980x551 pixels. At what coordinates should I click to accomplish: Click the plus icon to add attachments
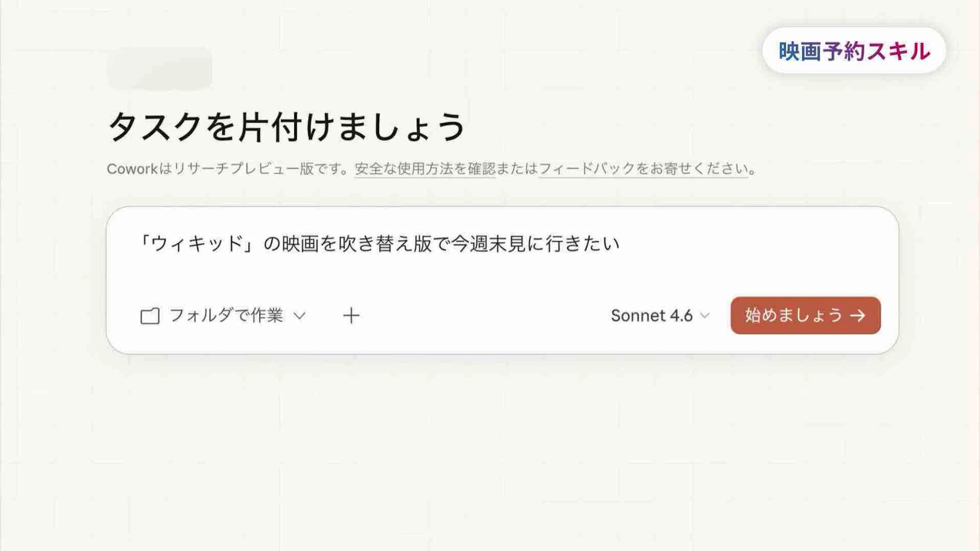(x=351, y=315)
